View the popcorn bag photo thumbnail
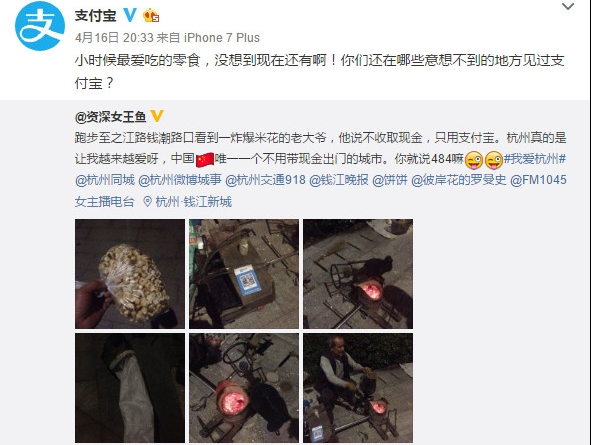 130,274
